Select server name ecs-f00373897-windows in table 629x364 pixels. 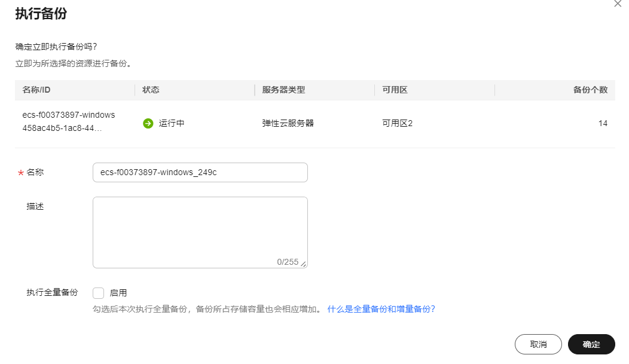click(69, 115)
